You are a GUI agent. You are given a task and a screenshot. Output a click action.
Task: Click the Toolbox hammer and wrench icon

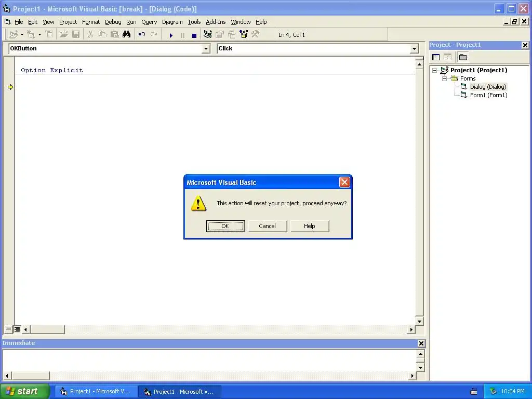click(x=256, y=35)
